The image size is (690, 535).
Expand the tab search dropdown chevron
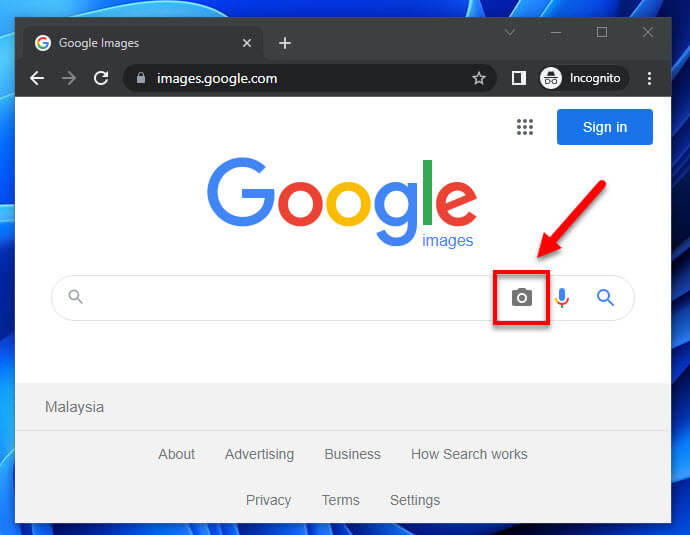click(x=510, y=32)
